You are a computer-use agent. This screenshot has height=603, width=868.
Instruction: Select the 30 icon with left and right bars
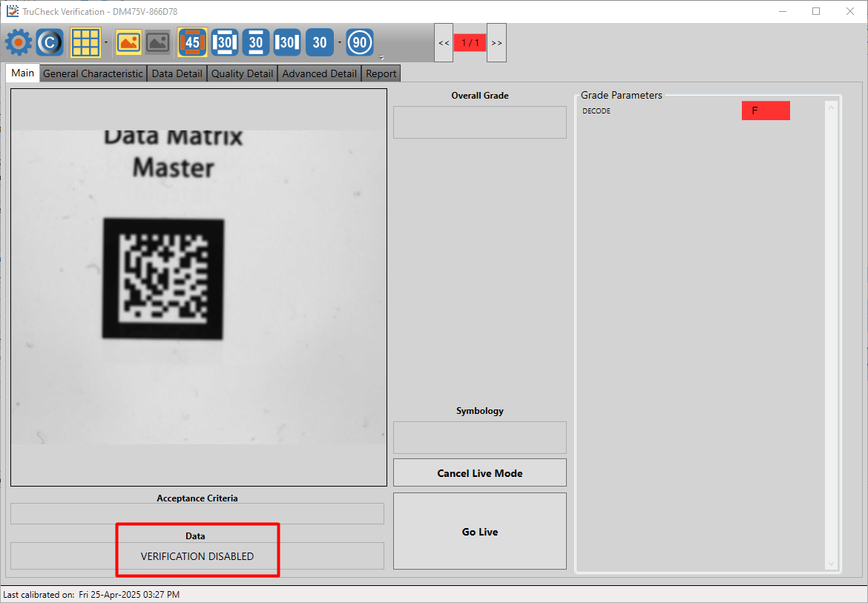287,42
